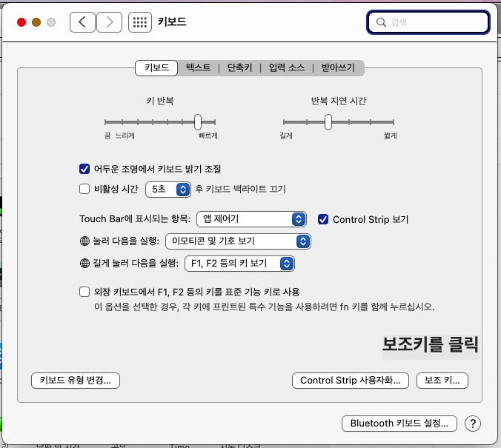This screenshot has width=501, height=448.
Task: Close the 키보드 window with red button
Action: [21, 22]
